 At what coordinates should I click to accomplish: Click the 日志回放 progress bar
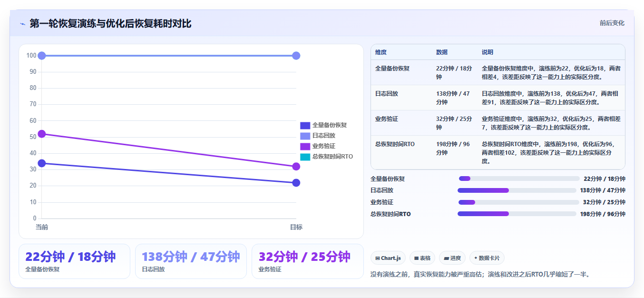(x=517, y=190)
